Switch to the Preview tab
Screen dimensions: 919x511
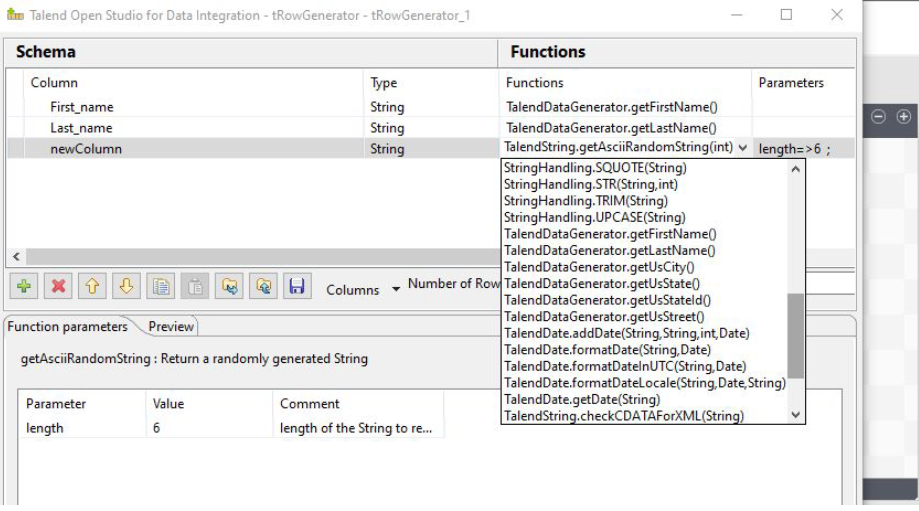point(171,326)
